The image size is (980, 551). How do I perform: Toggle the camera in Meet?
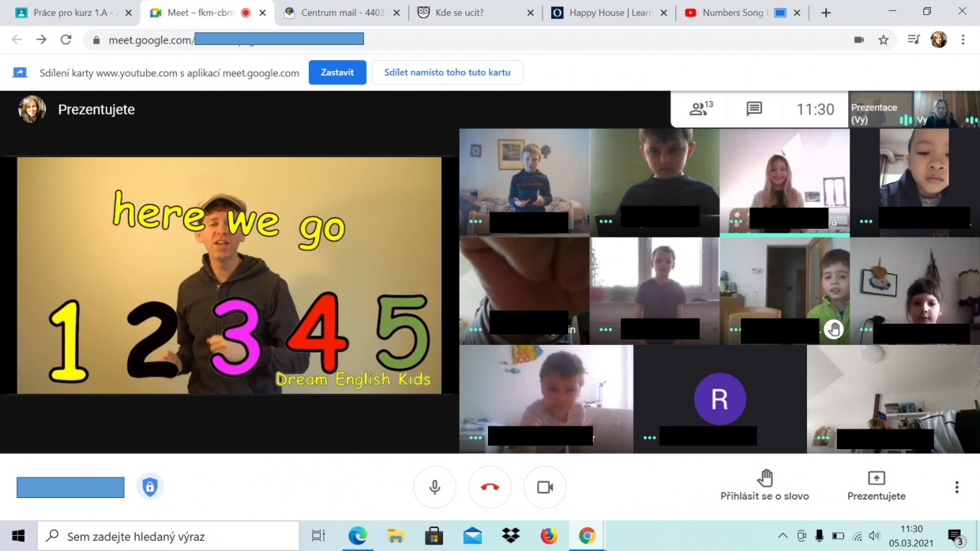pyautogui.click(x=545, y=487)
